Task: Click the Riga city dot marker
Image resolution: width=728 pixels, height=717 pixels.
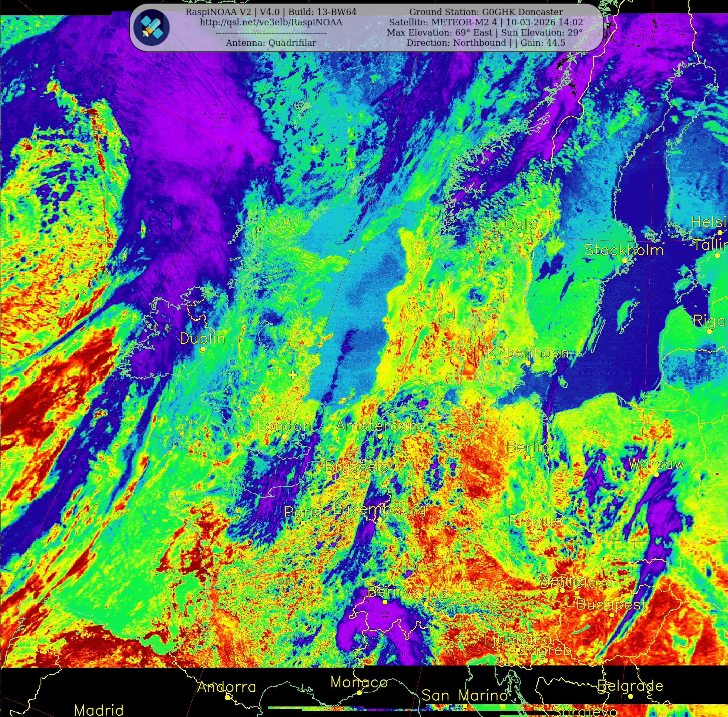Action: coord(709,332)
